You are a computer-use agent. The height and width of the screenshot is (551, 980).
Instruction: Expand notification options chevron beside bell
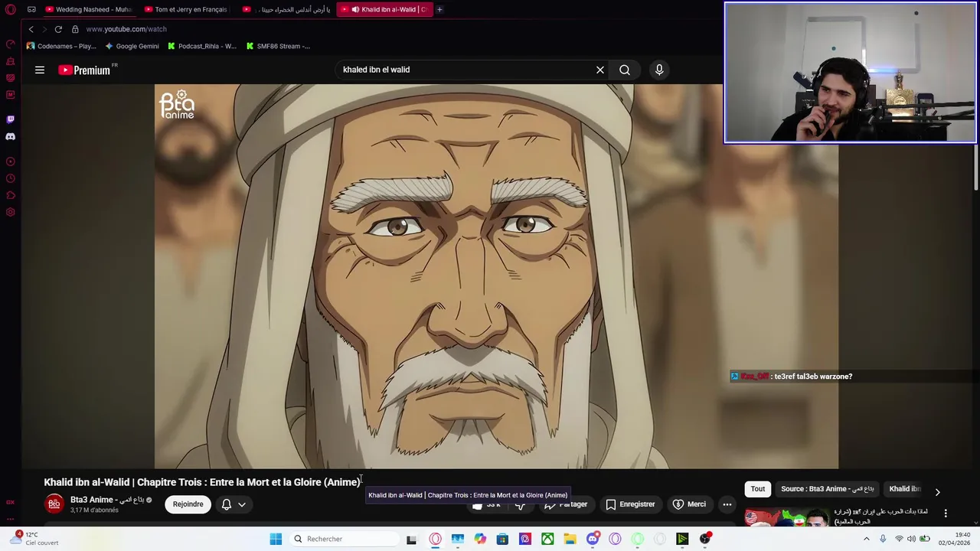click(x=242, y=504)
